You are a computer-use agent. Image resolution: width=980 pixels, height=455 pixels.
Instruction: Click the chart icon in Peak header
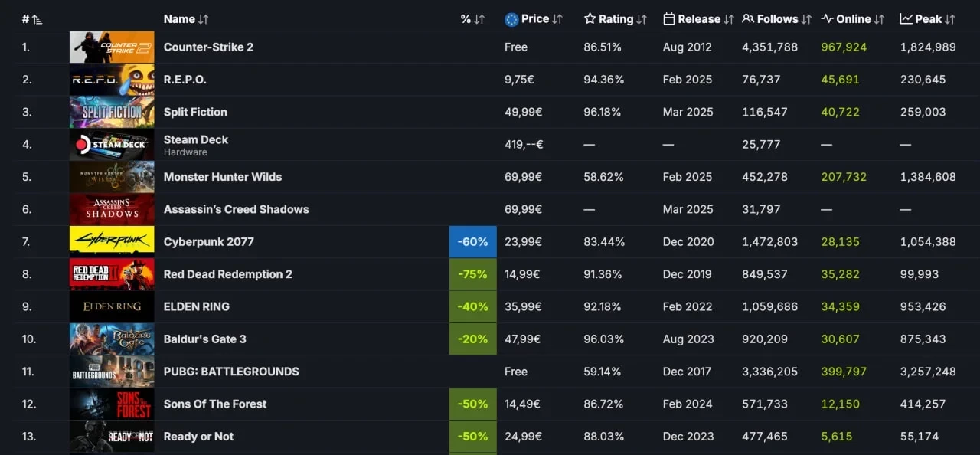[x=906, y=18]
